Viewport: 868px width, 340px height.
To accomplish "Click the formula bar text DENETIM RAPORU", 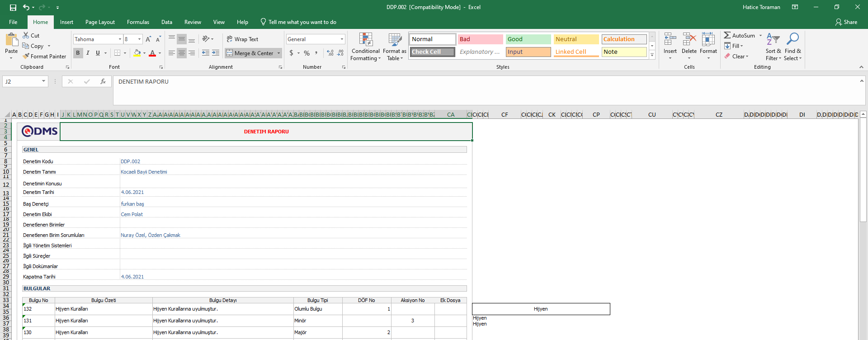I will [x=143, y=82].
